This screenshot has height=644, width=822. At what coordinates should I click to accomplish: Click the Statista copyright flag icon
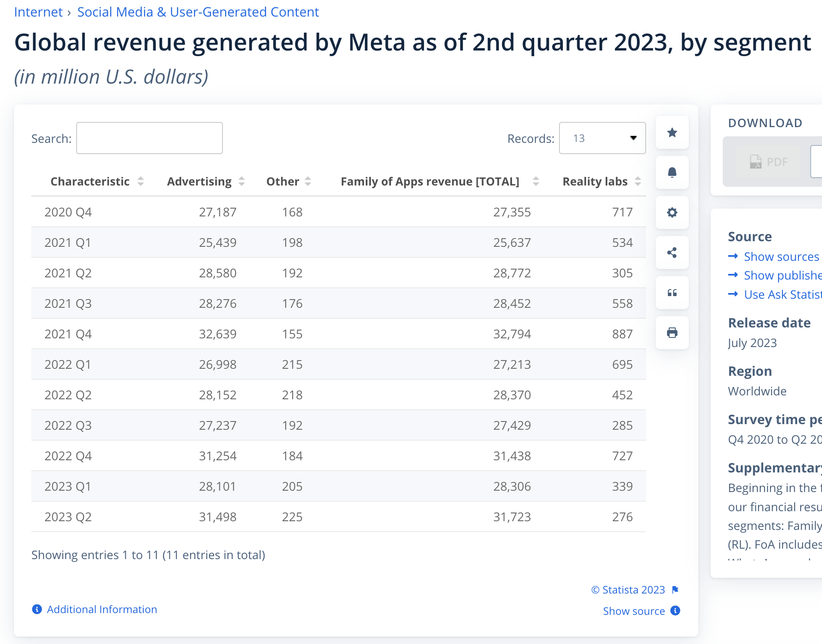pos(675,590)
